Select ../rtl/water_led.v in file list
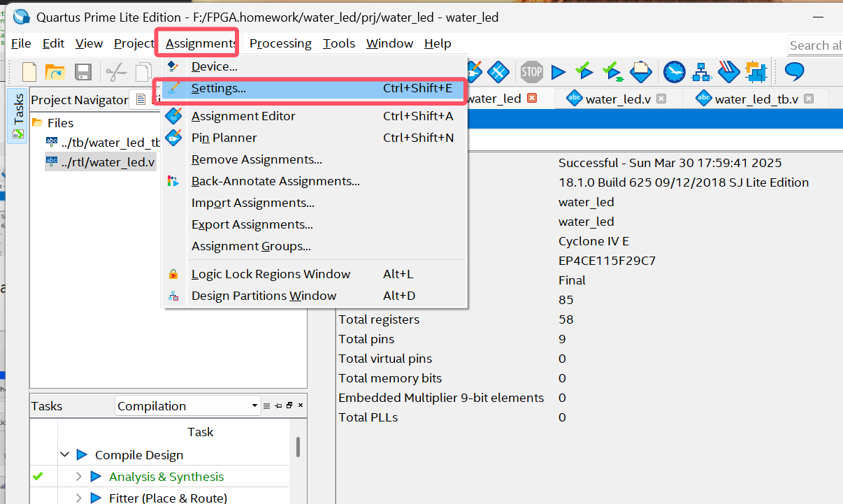The width and height of the screenshot is (843, 504). [101, 162]
